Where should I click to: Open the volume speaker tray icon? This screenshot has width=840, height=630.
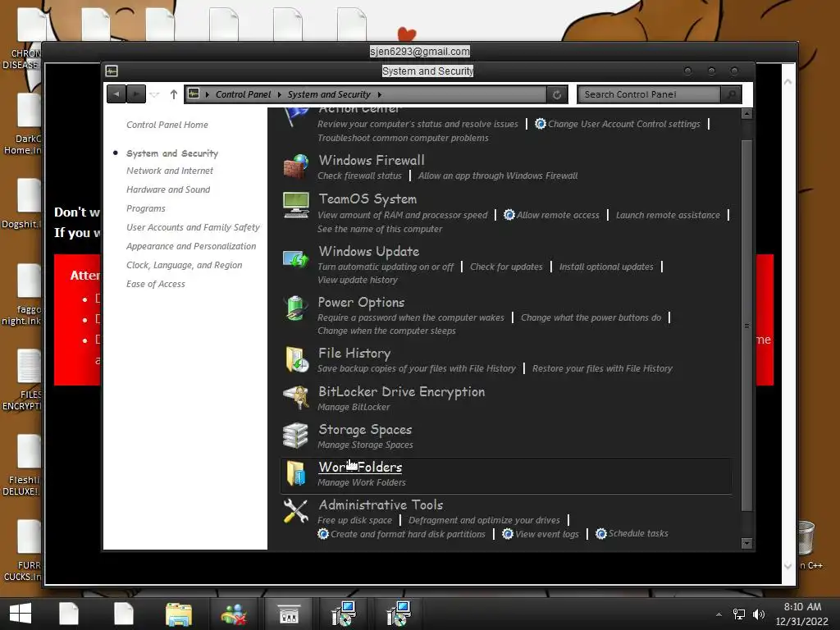[759, 614]
